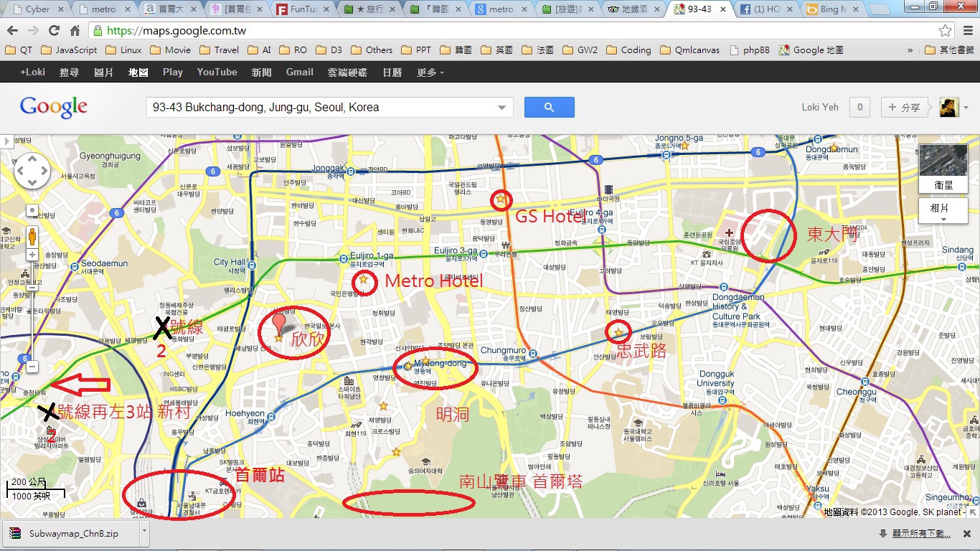Screen dimensions: 980x551
Task: Pan the map up with the arrow control
Action: (x=32, y=159)
